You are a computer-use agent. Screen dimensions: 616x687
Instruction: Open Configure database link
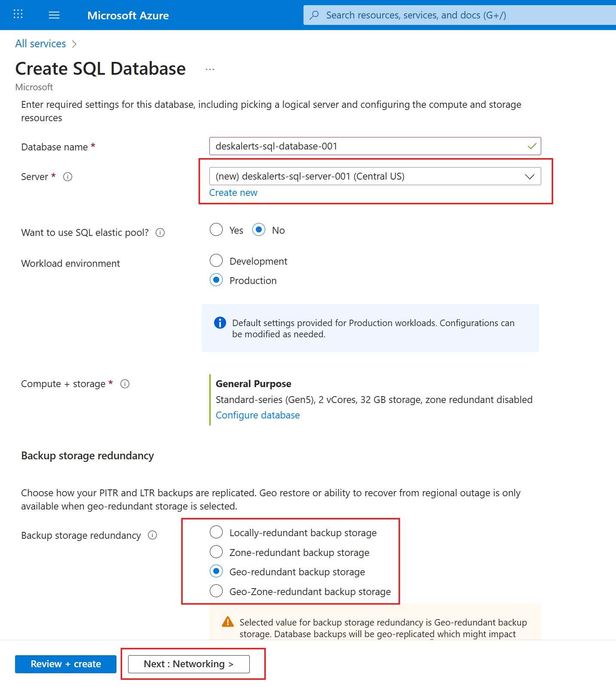click(x=258, y=415)
